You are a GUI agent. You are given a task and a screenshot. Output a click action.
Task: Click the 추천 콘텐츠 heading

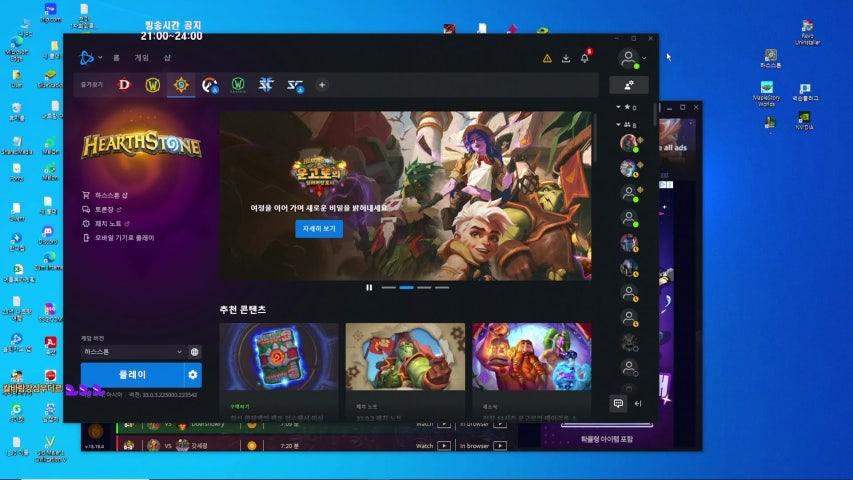243,310
